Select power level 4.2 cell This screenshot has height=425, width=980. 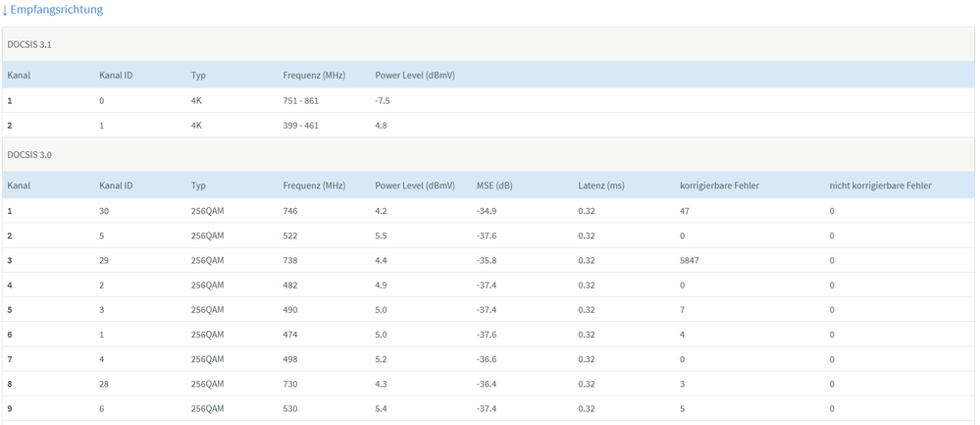pos(382,211)
